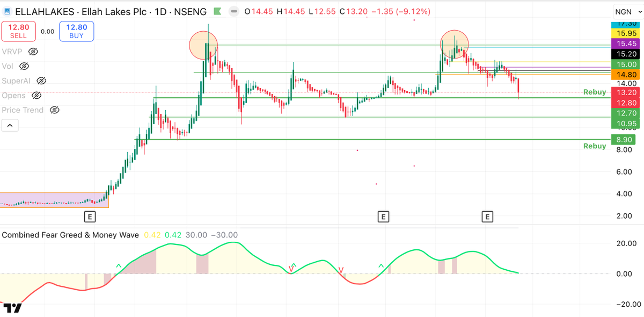Viewport: 644px width, 317px height.
Task: Open the middle earnings E marker
Action: point(383,217)
